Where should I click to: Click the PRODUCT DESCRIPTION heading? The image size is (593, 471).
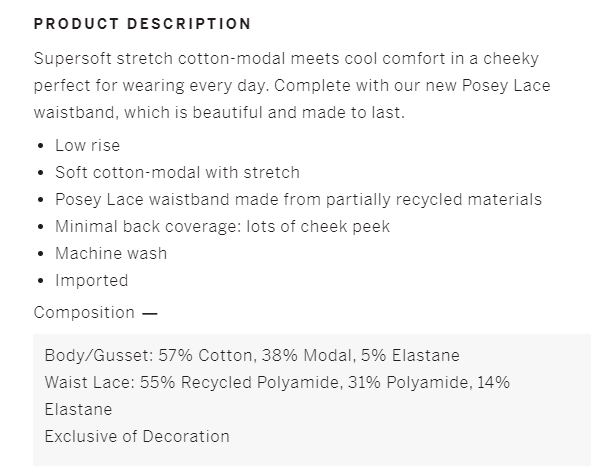tap(142, 24)
